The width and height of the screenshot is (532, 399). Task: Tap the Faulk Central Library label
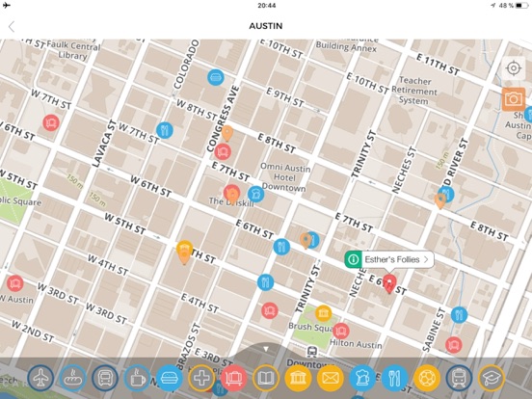73,50
